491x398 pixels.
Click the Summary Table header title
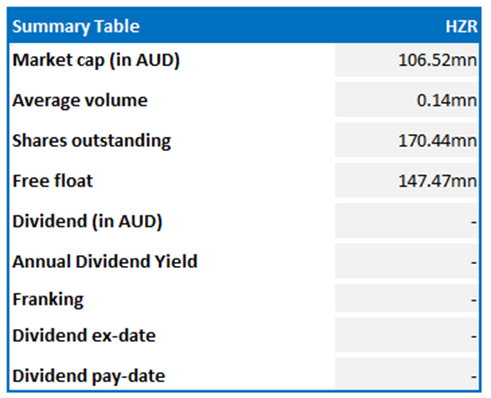coord(76,26)
